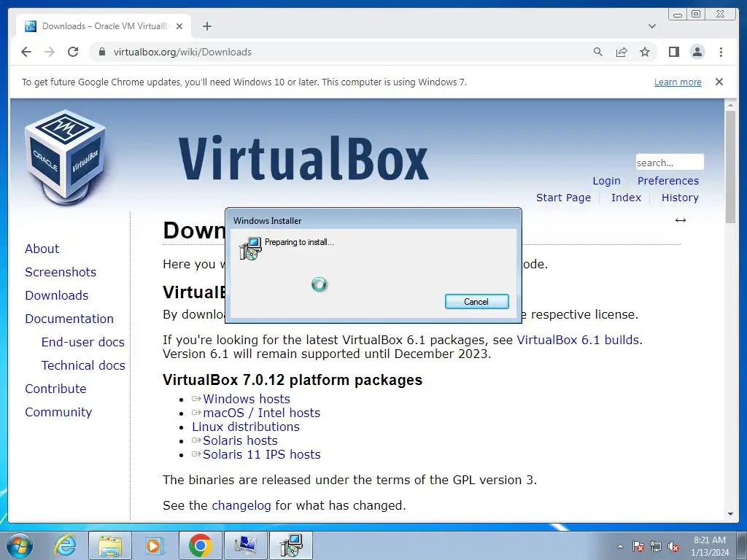This screenshot has width=747, height=560.
Task: Open Action Center flag tray icon
Action: coord(638,546)
